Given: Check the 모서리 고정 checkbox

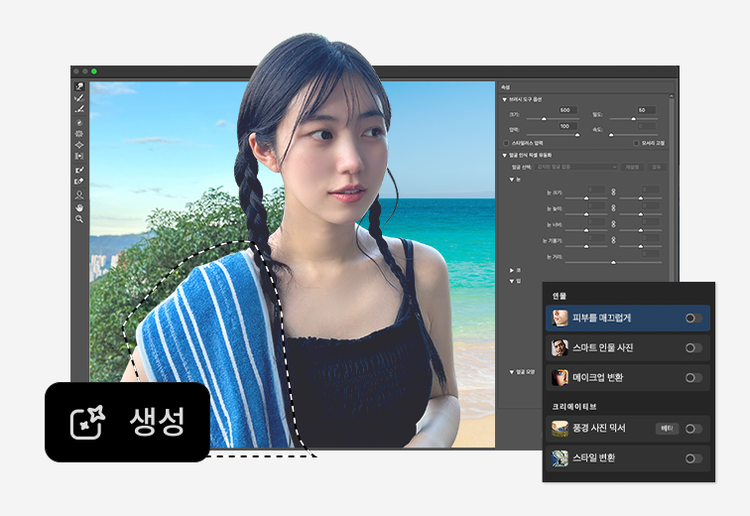Looking at the screenshot, I should 636,143.
